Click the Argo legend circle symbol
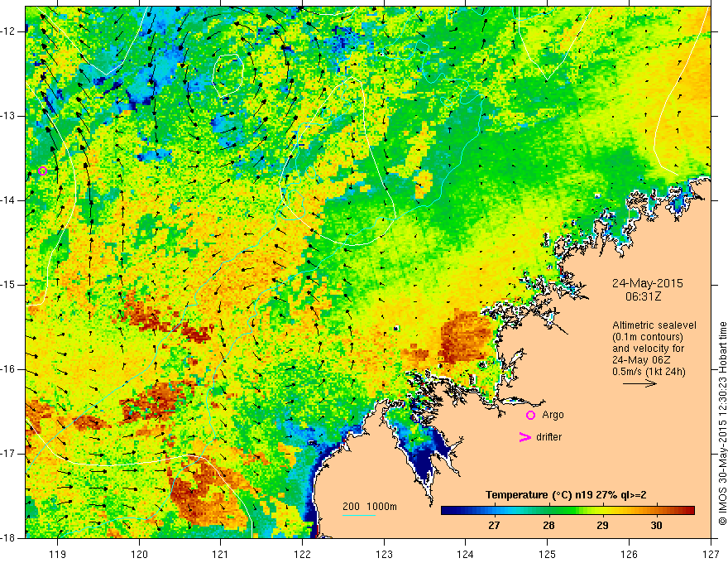The image size is (728, 563). [530, 415]
